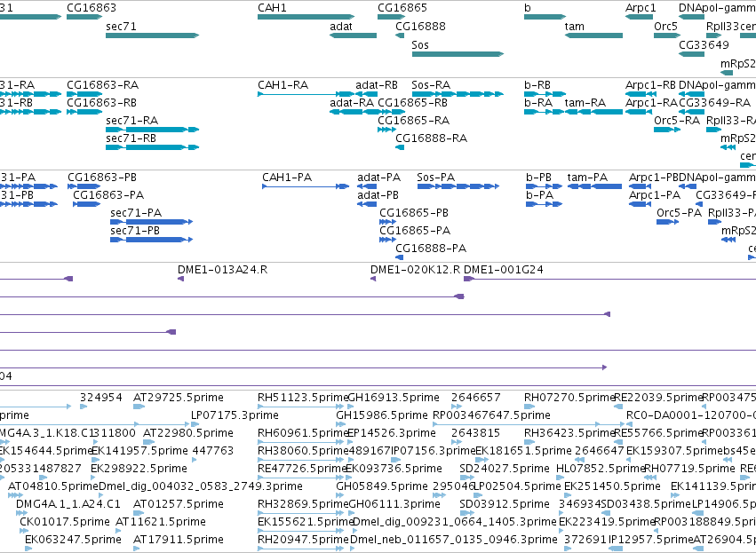Click EST label GH15986.5prime

382,415
